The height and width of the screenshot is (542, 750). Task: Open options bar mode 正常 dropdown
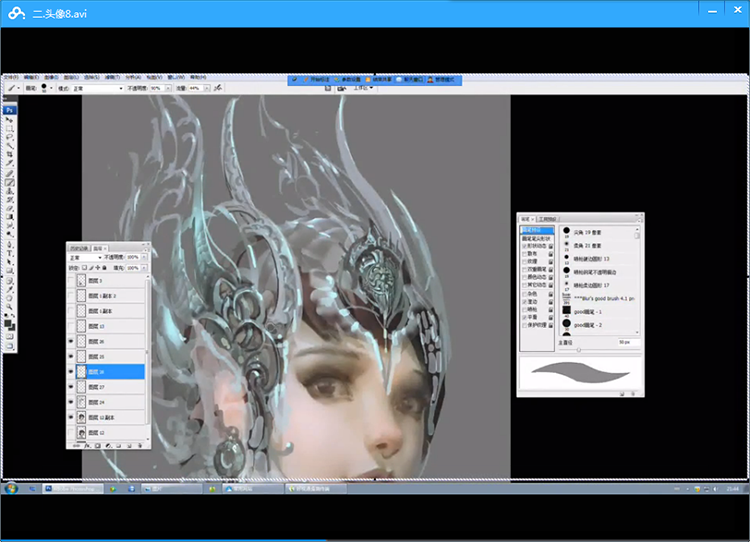point(98,88)
